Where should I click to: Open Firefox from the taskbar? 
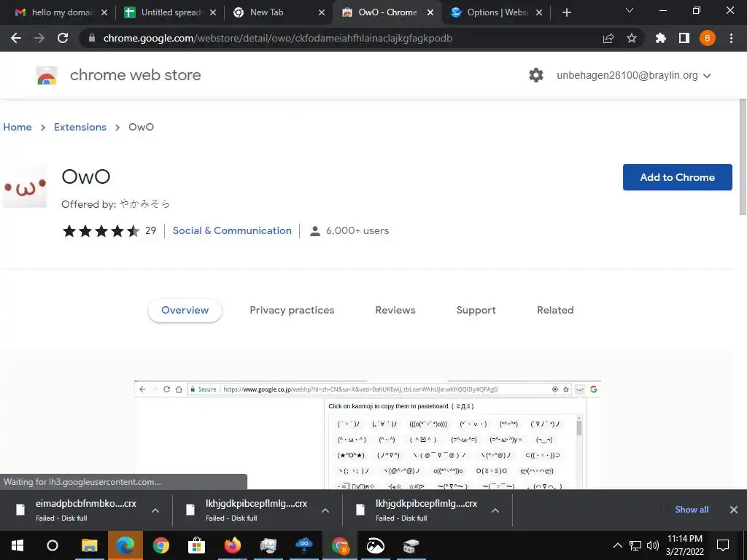[x=233, y=545]
